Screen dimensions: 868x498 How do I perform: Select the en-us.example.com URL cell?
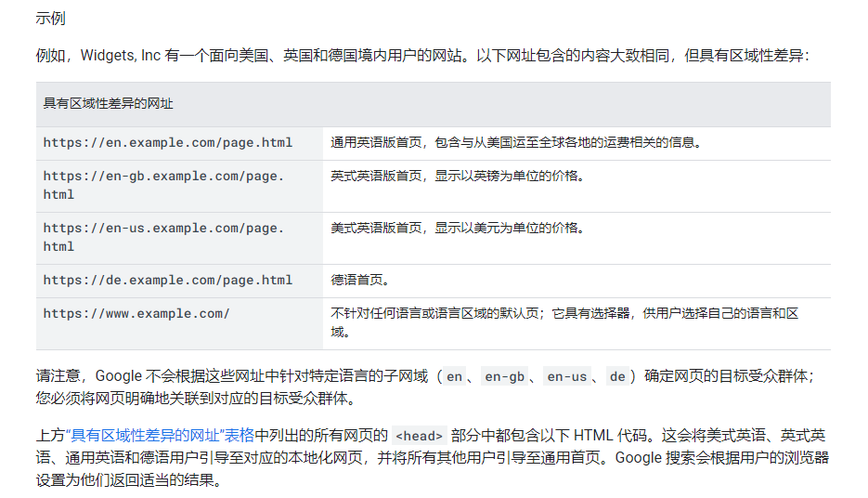coord(179,238)
